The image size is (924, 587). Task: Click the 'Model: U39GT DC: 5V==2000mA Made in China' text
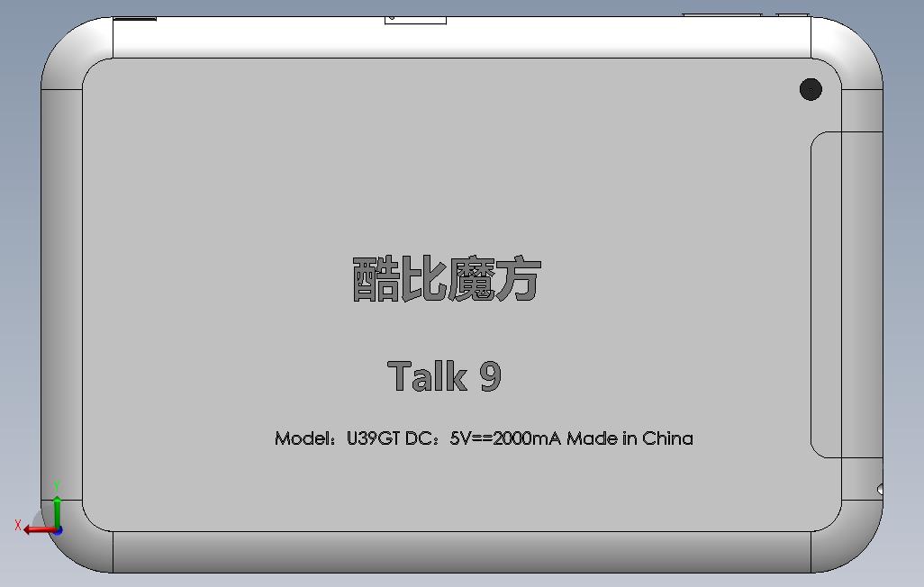coord(484,438)
